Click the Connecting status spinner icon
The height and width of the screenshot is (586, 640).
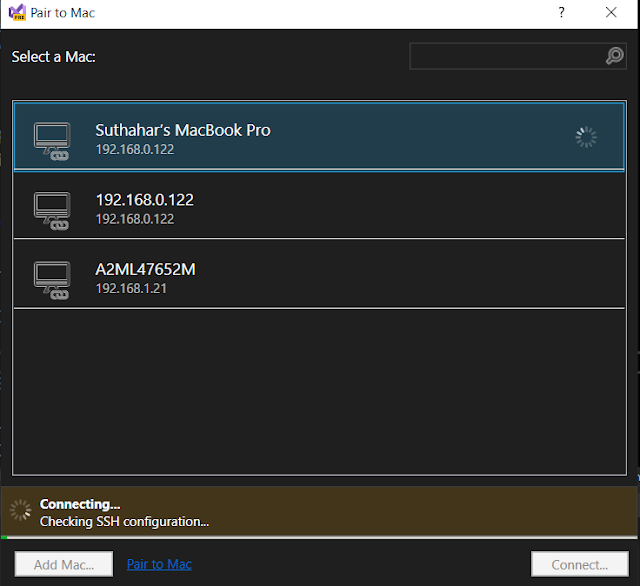coord(20,510)
